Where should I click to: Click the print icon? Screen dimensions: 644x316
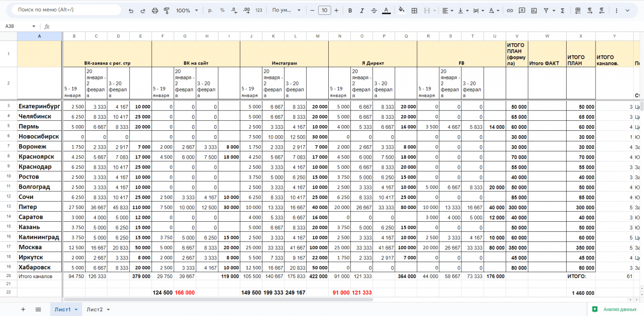coord(155,11)
